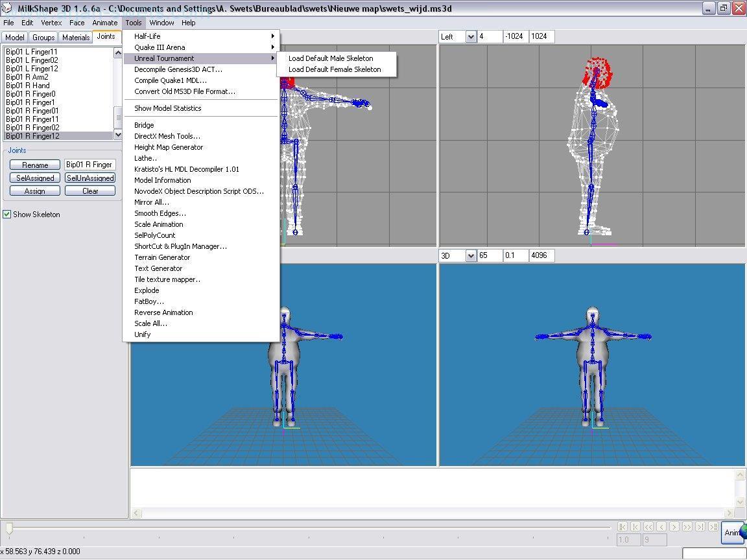Switch to the Materials tab

(x=76, y=37)
